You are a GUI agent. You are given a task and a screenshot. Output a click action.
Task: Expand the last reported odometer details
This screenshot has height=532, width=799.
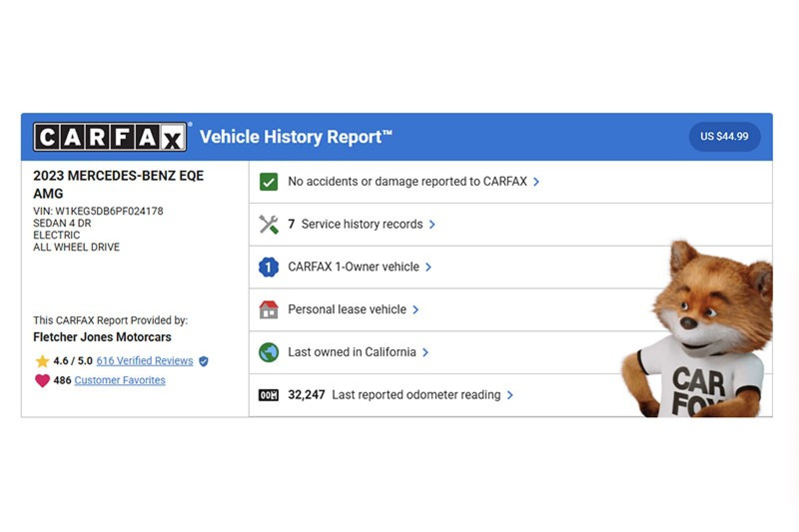511,395
